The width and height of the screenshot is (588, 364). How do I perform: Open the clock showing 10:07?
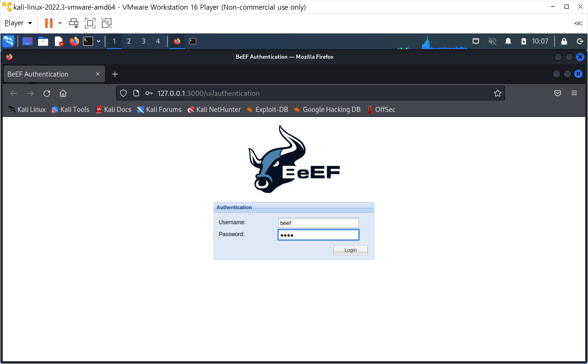coord(540,41)
